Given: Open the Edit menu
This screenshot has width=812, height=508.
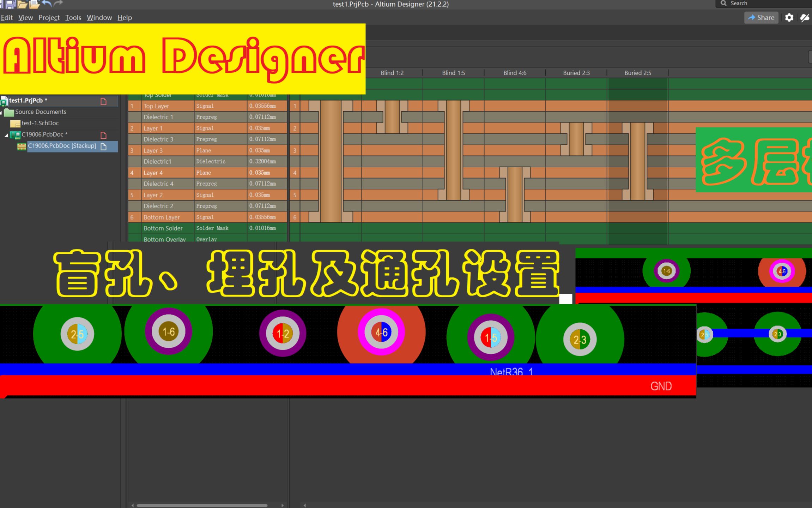Looking at the screenshot, I should pos(7,17).
